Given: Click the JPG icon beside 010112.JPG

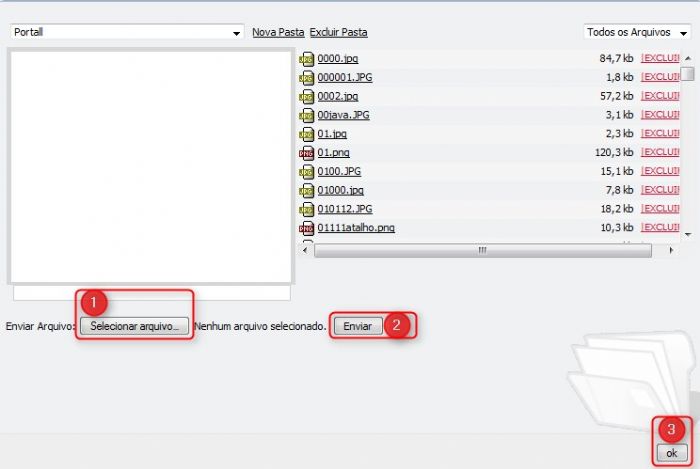Looking at the screenshot, I should [306, 209].
